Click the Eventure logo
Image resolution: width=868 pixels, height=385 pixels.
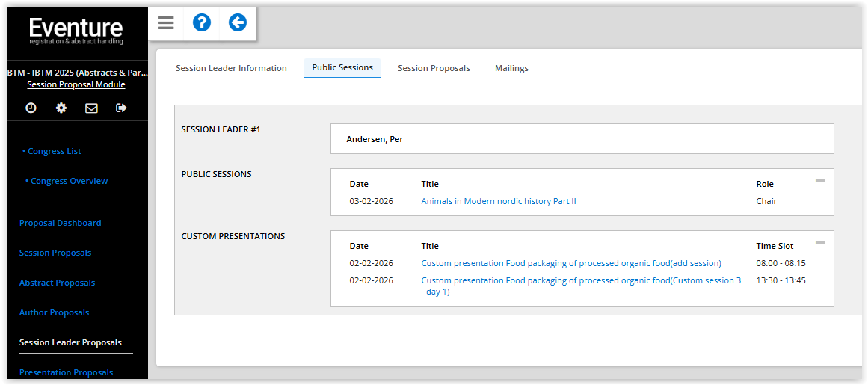76,31
